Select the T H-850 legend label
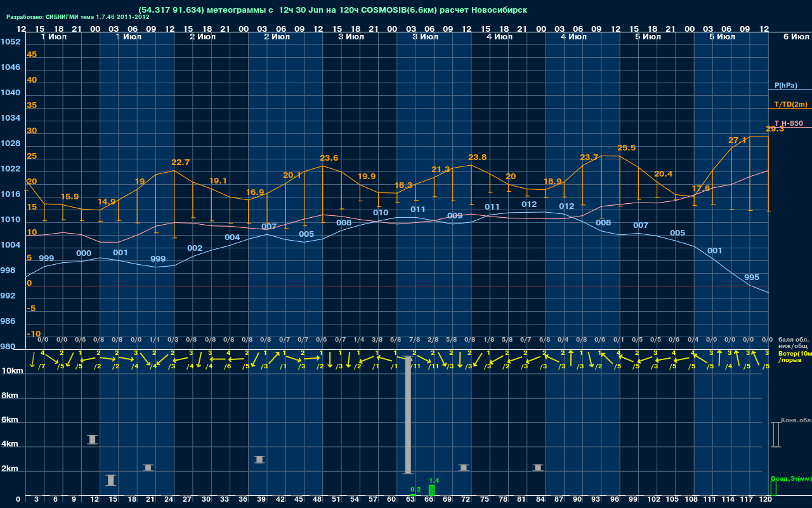The width and height of the screenshot is (812, 508). (x=789, y=123)
